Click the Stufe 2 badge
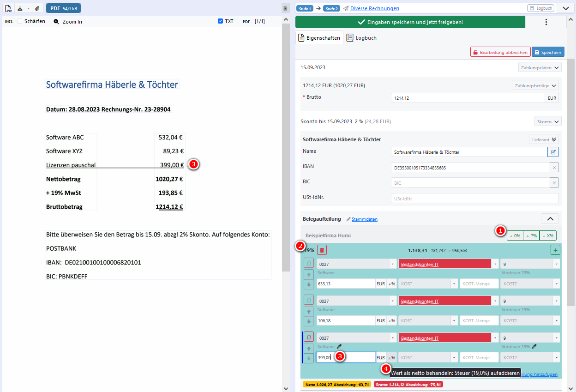 point(331,8)
